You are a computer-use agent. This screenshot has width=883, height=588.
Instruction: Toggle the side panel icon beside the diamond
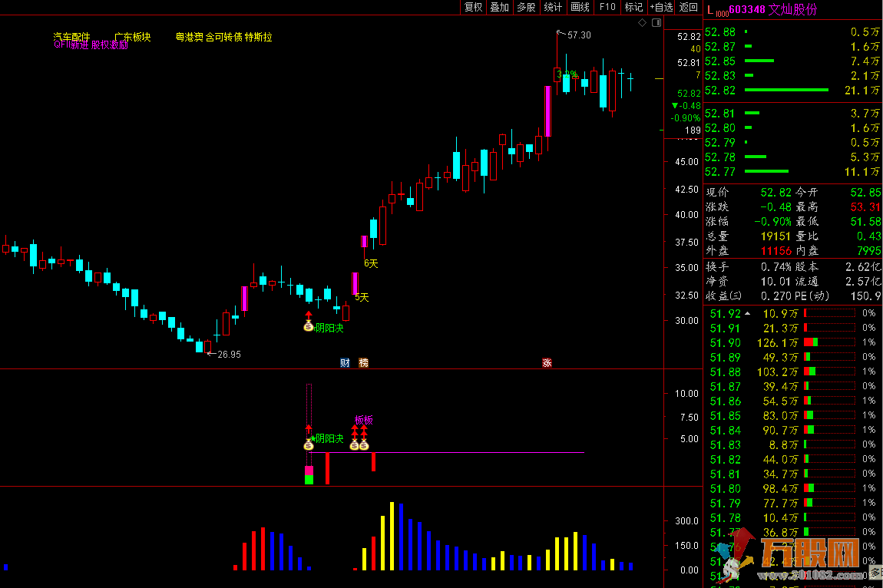[x=656, y=22]
